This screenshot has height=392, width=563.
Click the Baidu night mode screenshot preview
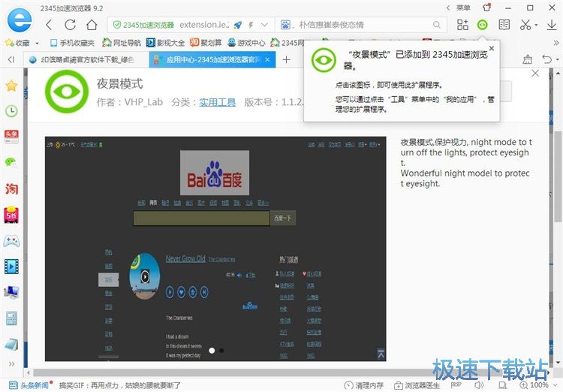215,249
